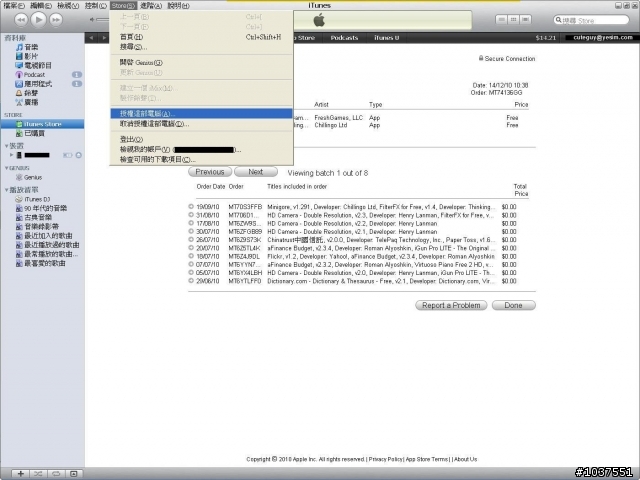Switch to grid view button
The height and width of the screenshot is (480, 640).
pyautogui.click(x=513, y=19)
